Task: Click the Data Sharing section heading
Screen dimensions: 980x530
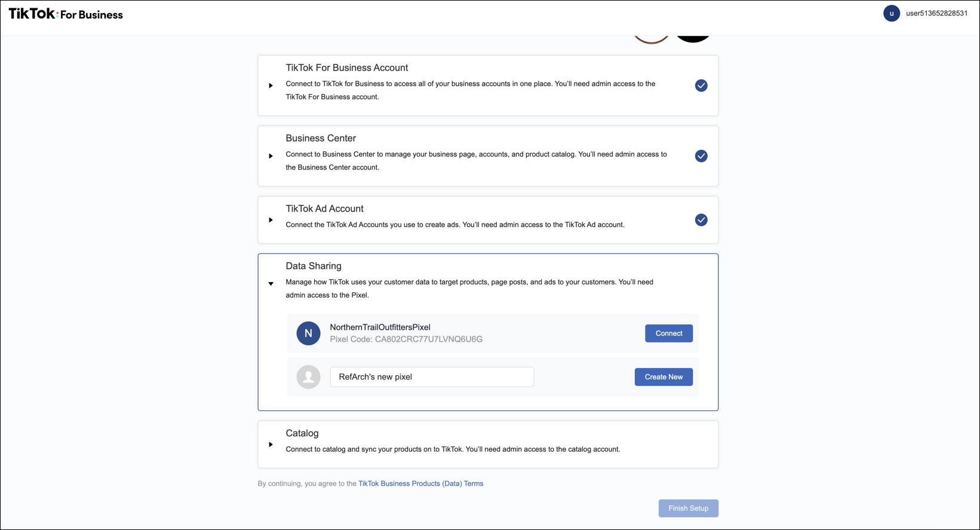Action: pos(313,266)
